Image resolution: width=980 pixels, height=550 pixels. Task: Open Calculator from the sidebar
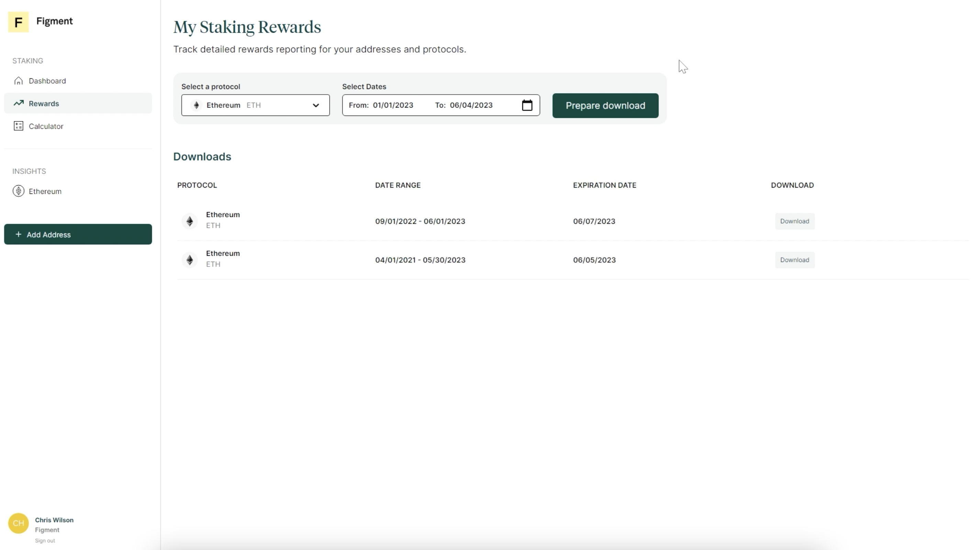[78, 126]
